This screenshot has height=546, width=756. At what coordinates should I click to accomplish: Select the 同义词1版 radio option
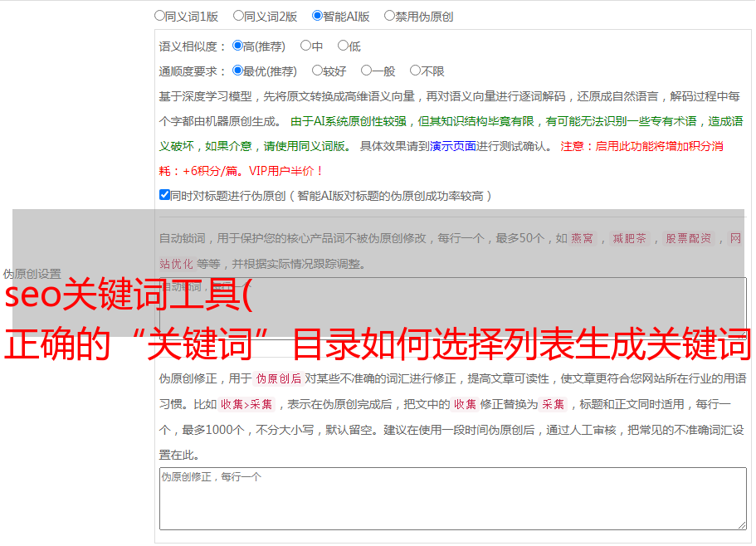pyautogui.click(x=159, y=16)
